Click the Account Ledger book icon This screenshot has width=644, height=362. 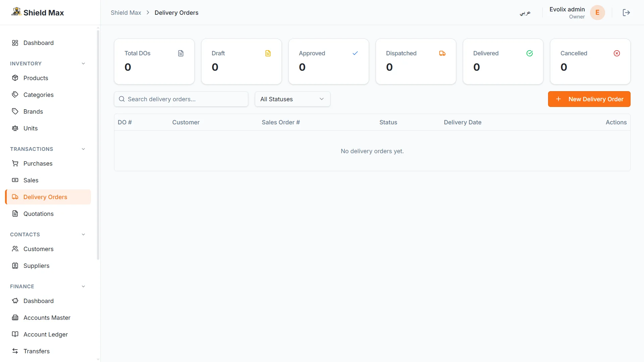15,334
